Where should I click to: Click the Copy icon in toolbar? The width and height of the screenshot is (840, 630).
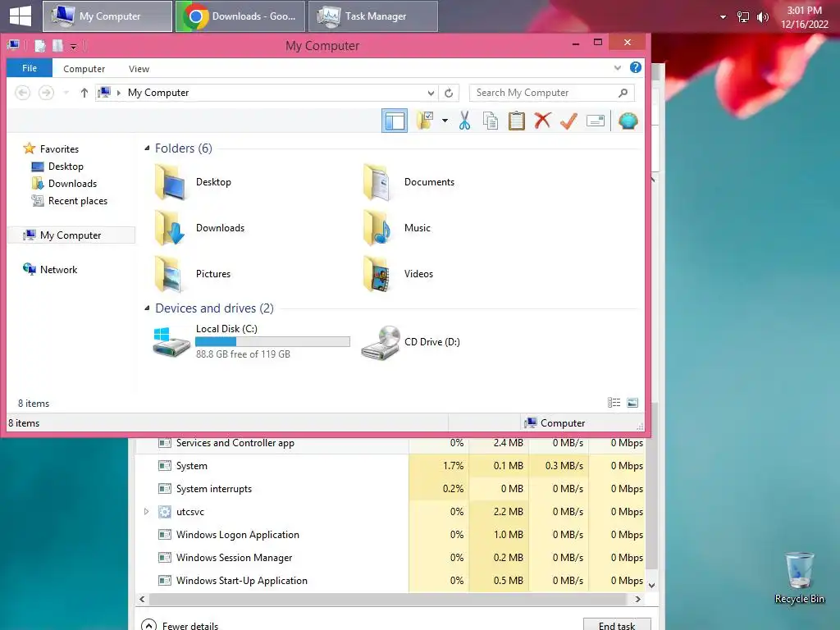click(x=491, y=121)
